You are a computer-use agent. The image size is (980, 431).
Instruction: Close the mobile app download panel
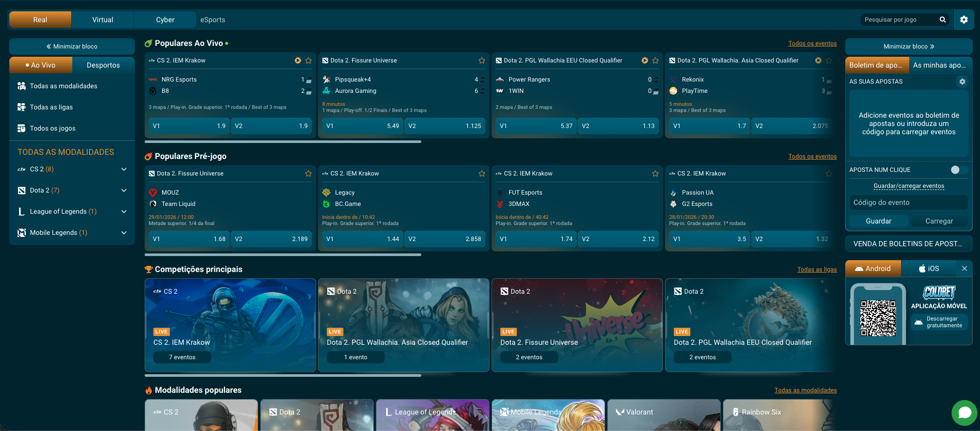[964, 268]
